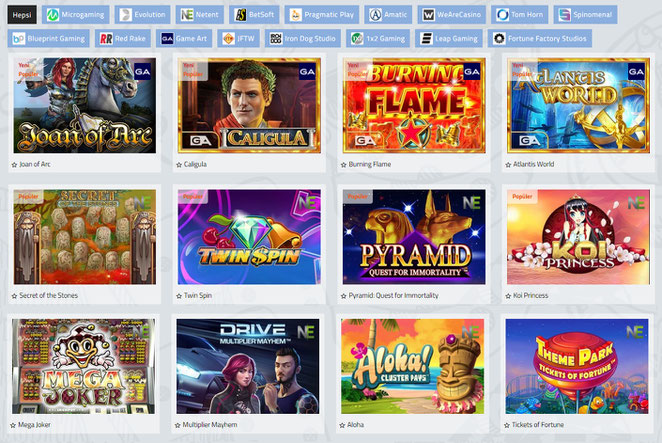This screenshot has height=443, width=662.
Task: Show WeAreCasino provider games
Action: click(451, 15)
